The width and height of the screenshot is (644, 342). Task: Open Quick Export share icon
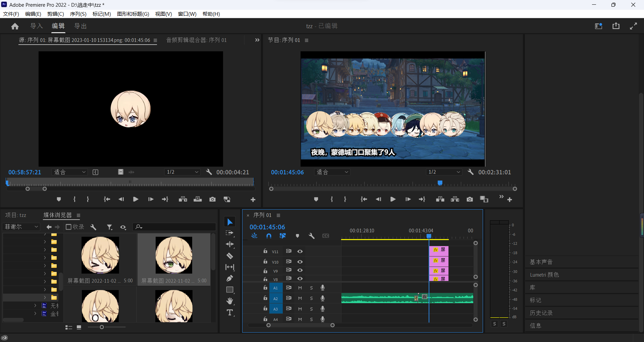click(616, 26)
